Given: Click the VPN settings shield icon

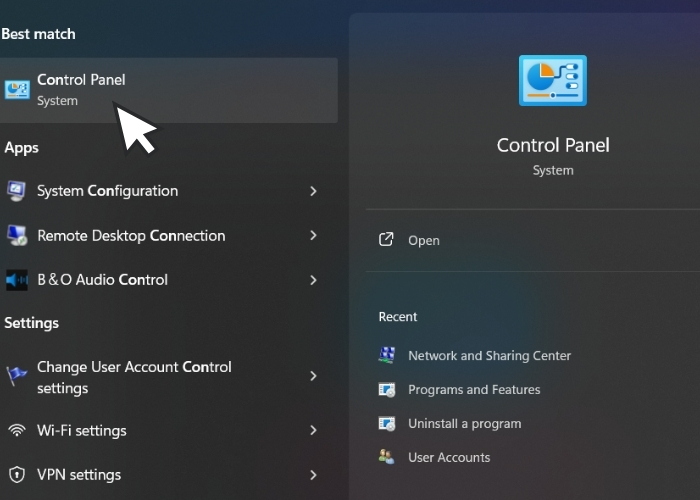Looking at the screenshot, I should [x=17, y=475].
